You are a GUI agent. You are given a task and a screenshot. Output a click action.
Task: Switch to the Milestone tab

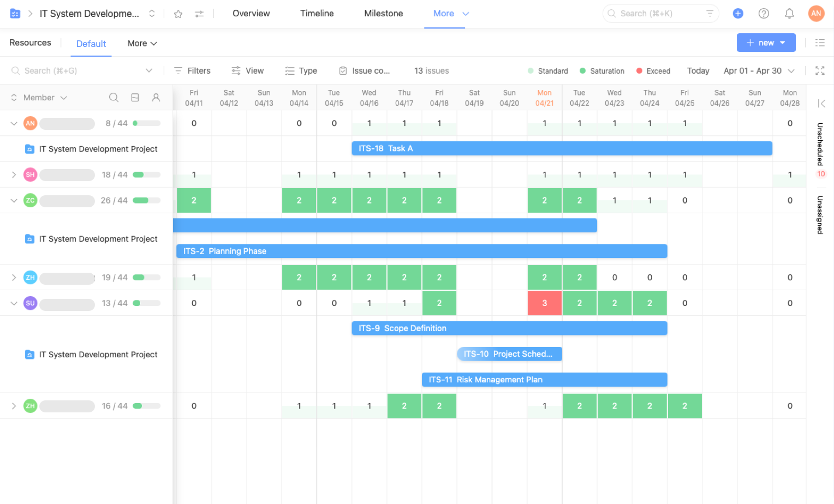click(383, 13)
